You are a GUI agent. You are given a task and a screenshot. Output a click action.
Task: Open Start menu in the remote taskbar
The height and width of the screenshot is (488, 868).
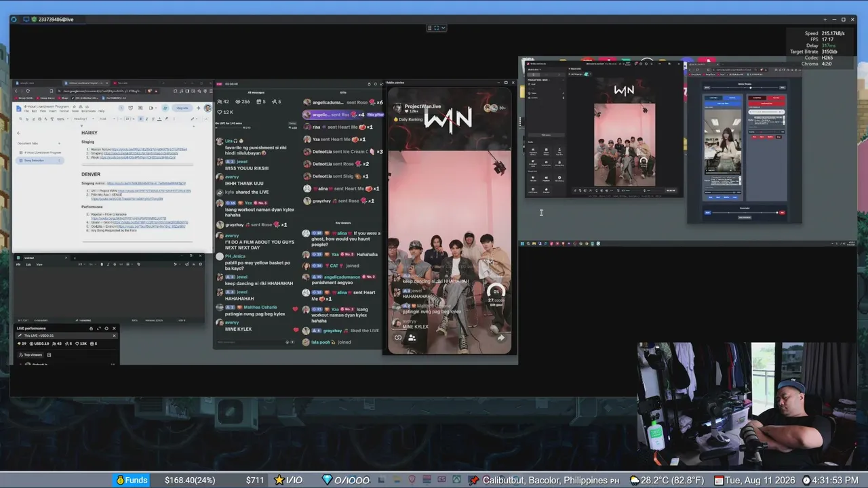tap(522, 243)
